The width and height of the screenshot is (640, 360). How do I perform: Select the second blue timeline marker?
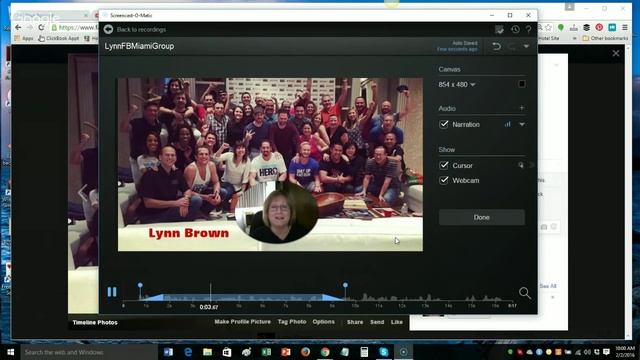tap(345, 285)
